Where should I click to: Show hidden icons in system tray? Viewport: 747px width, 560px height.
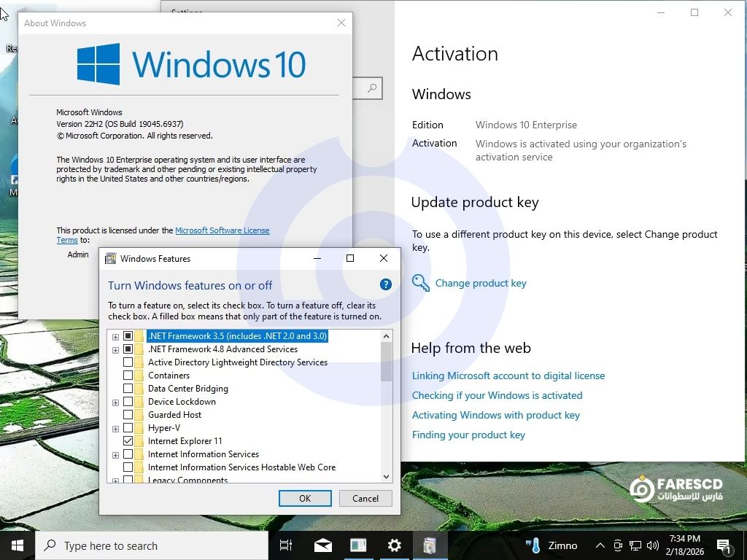[600, 545]
